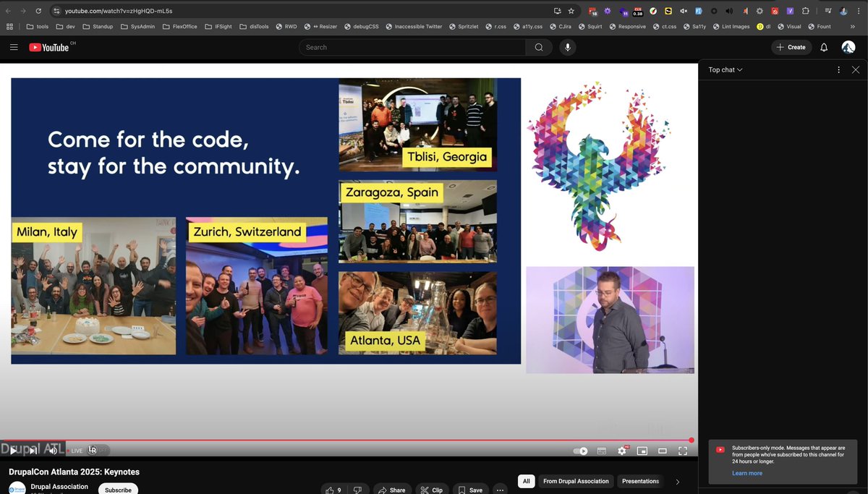Click the Spritzlet bookmark
Screen dimensions: 868x494
(464, 27)
